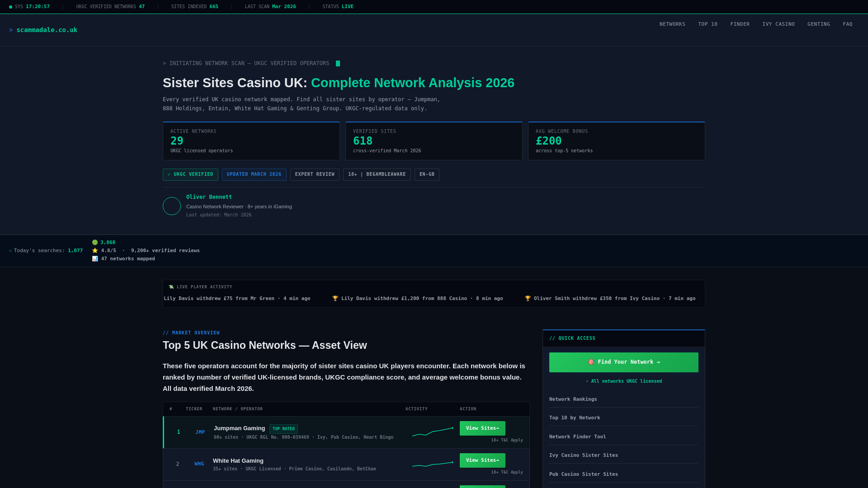
Task: Click chart icon beside 47 networks mapped
Action: (95, 259)
